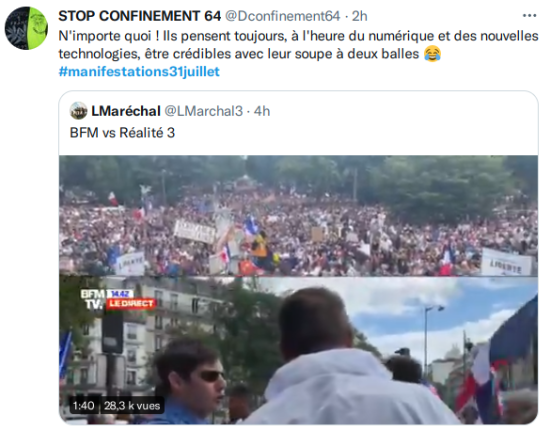Open the @Dconfinement64 handle
Screen dimensions: 550x432
(x=282, y=16)
